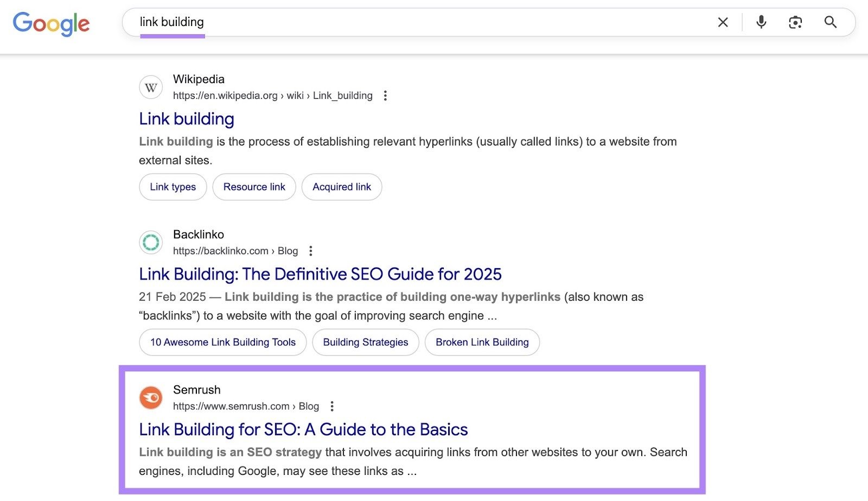Click the "Broken Link Building" chip

tap(482, 342)
